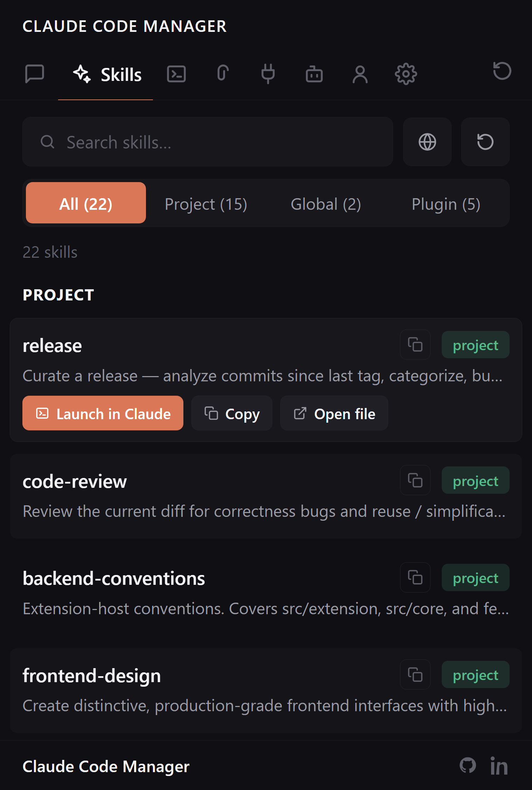
Task: Open file for the release skill
Action: pyautogui.click(x=334, y=413)
